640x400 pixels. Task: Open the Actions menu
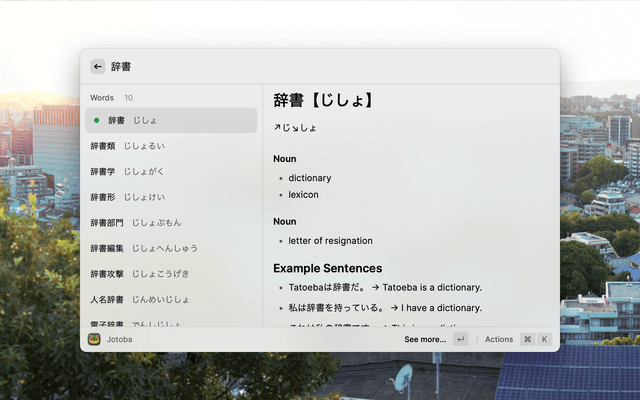(498, 339)
